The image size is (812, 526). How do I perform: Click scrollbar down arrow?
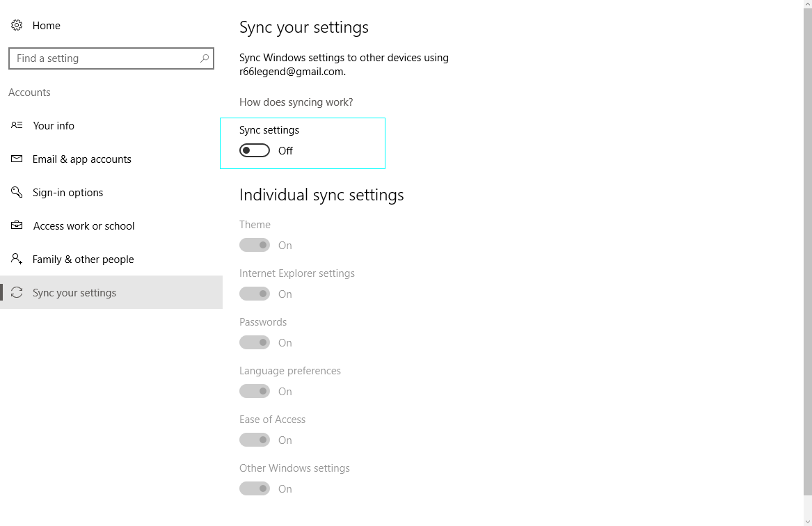point(808,522)
